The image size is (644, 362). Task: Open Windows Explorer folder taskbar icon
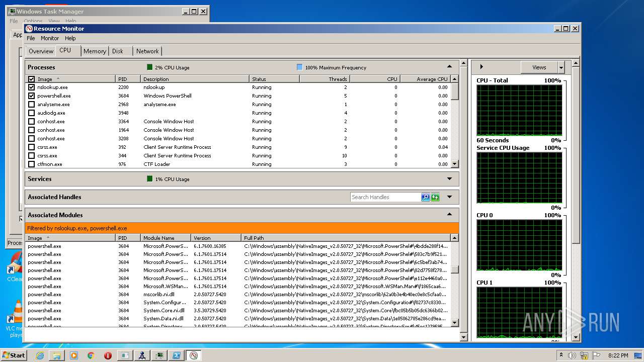[57, 355]
